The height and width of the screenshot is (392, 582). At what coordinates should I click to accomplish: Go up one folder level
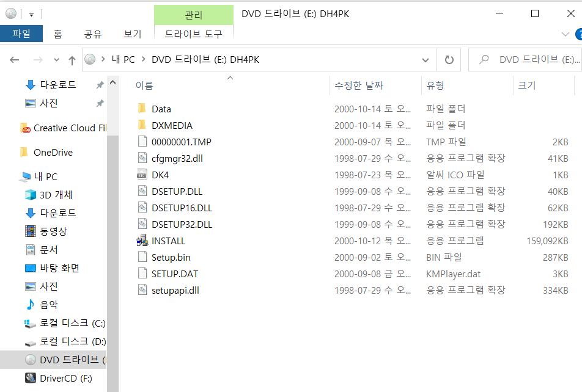coord(72,60)
